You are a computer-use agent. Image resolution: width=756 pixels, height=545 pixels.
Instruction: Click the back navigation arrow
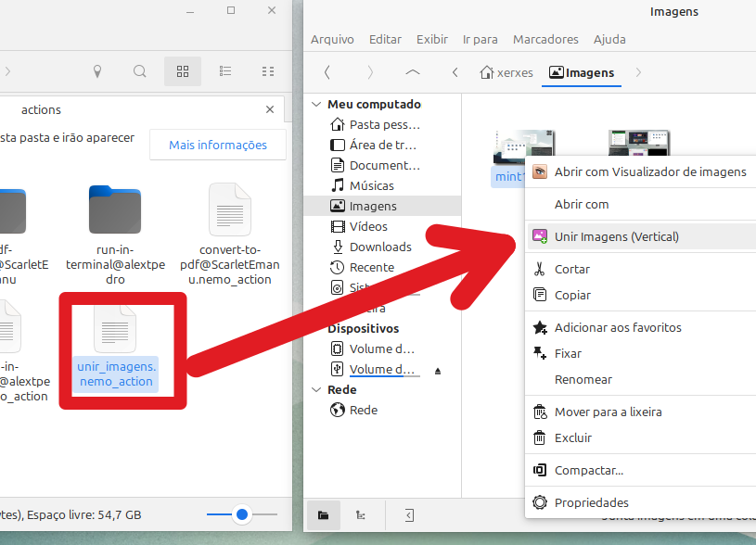[x=327, y=72]
